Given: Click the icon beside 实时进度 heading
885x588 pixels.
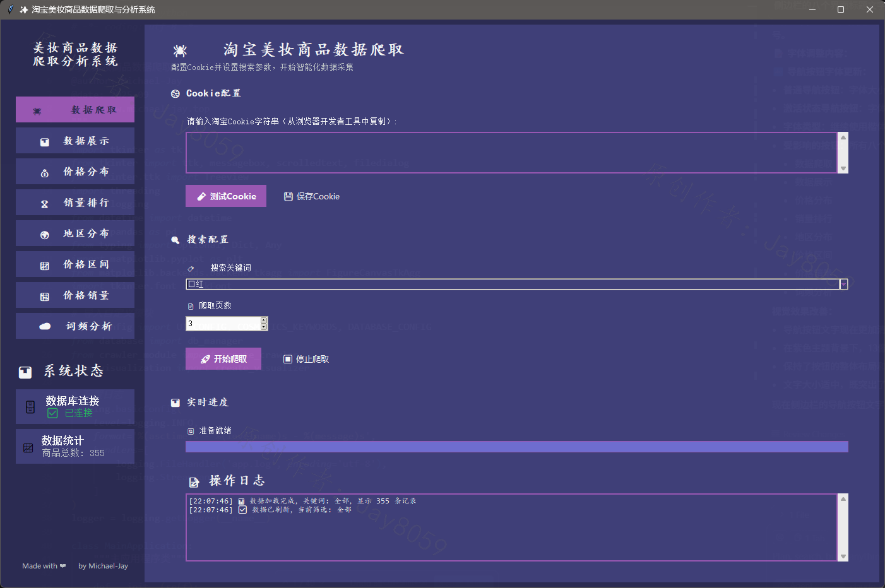Looking at the screenshot, I should tap(175, 403).
